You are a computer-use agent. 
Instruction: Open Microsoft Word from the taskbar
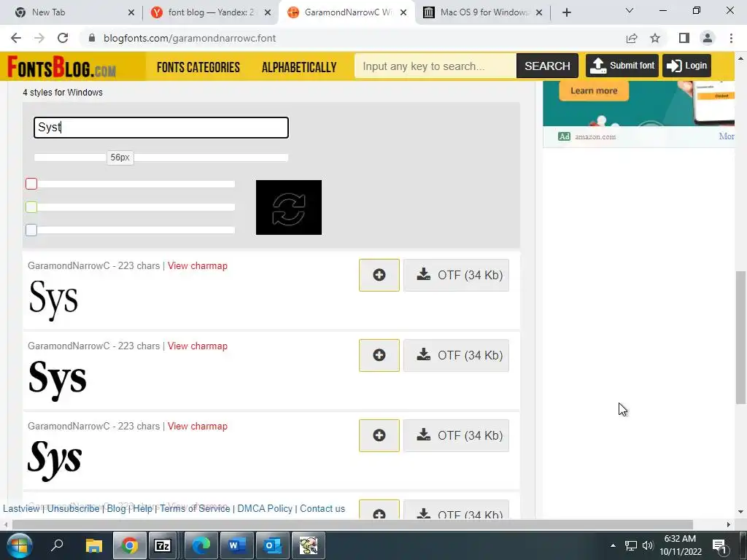(x=236, y=545)
